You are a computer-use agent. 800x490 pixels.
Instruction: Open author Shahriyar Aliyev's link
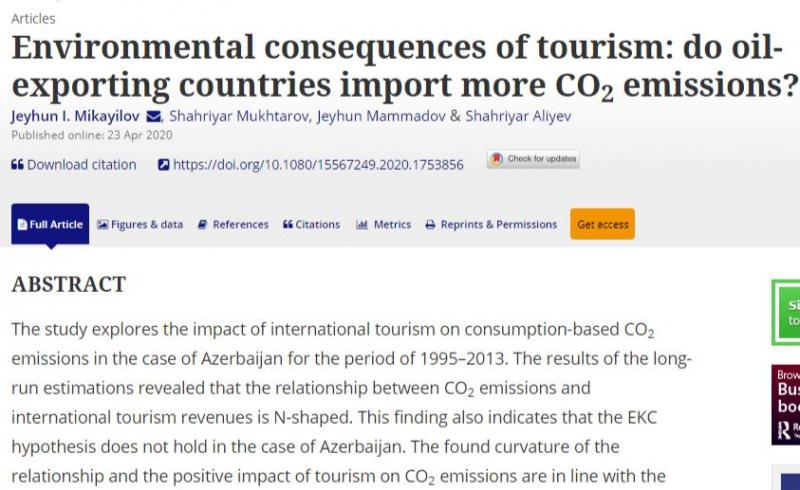coord(518,116)
